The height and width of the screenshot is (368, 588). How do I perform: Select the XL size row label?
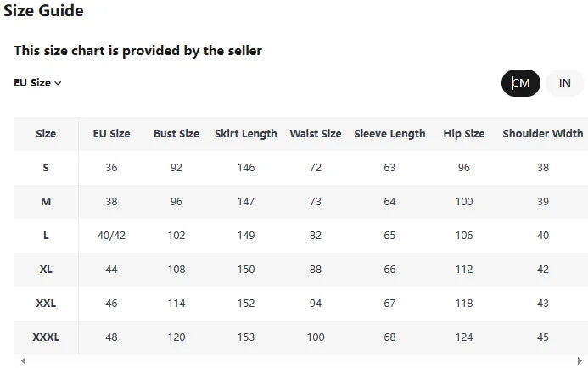[x=46, y=270]
